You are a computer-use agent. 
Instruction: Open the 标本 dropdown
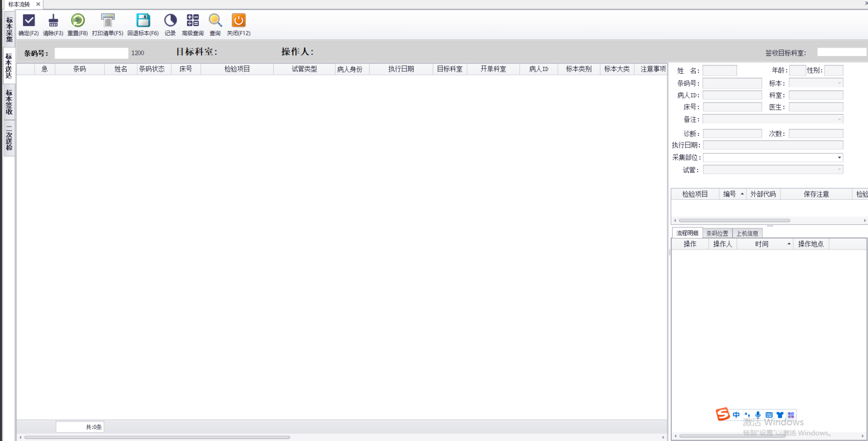839,83
